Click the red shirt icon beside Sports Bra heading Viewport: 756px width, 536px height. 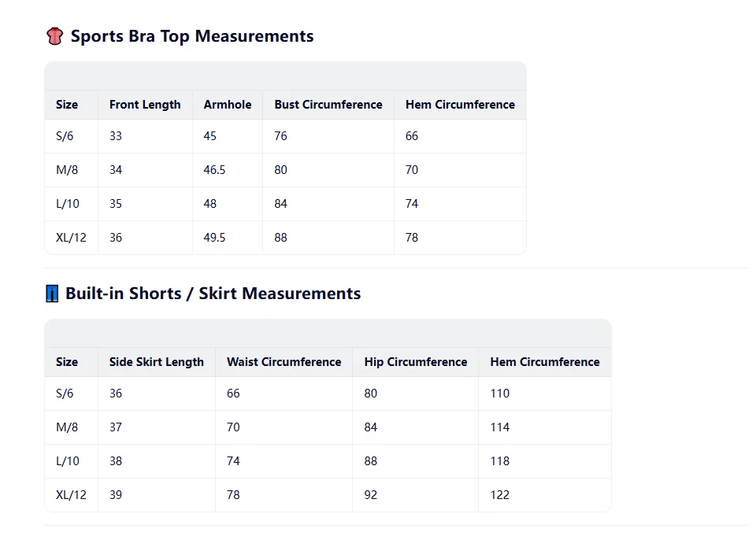click(54, 36)
